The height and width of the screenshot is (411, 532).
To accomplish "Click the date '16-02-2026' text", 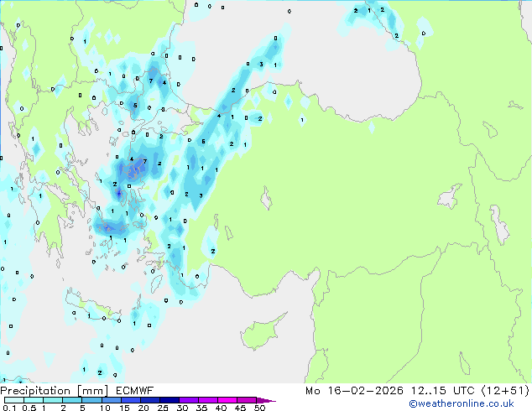I will (365, 391).
